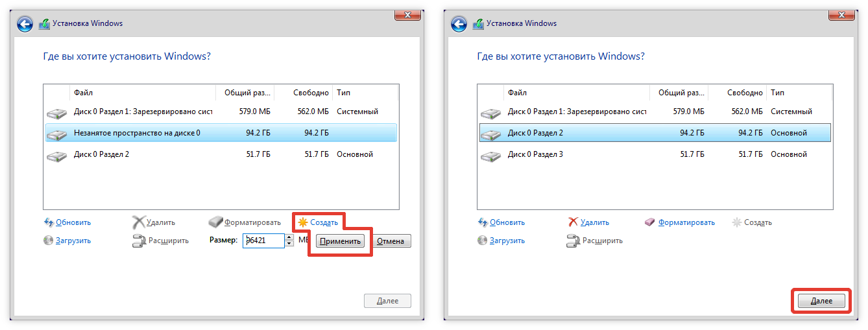Sort by Файл column in left window
The image size is (868, 330).
pyautogui.click(x=143, y=93)
